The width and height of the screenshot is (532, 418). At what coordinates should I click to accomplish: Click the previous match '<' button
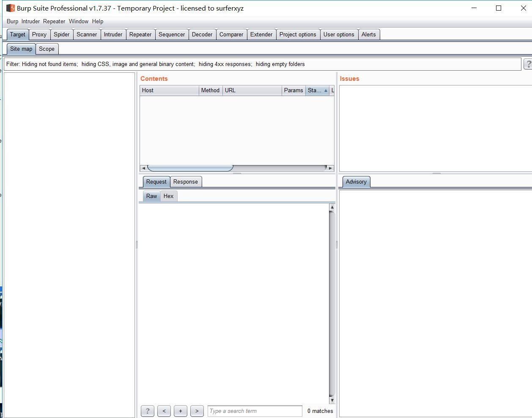pos(164,411)
